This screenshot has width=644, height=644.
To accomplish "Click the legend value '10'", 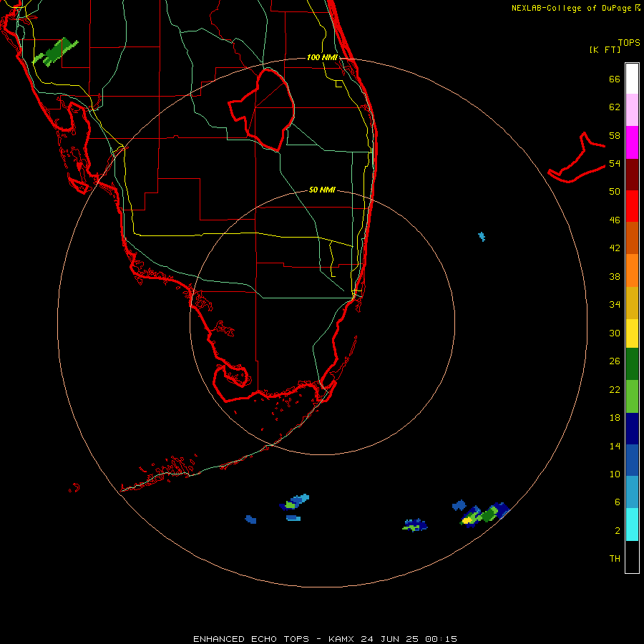I will (615, 474).
